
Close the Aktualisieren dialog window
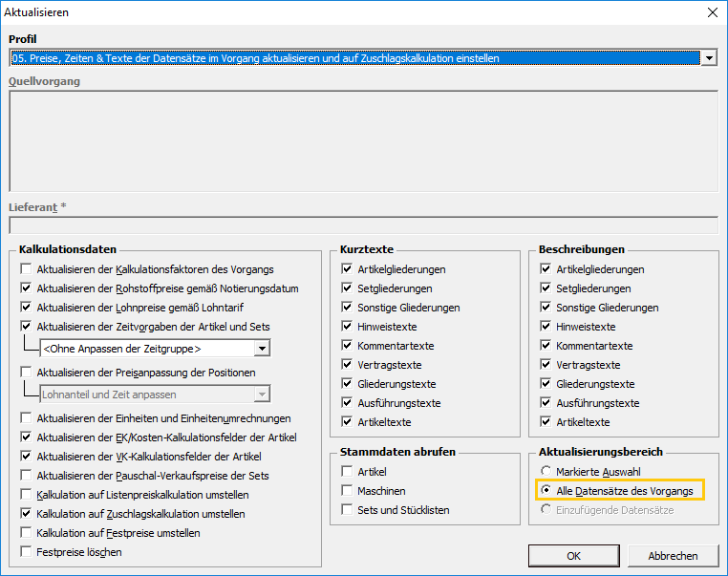pos(711,12)
